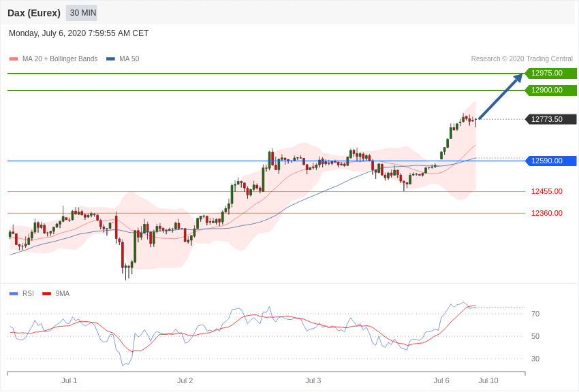Viewport: 579px width, 392px height.
Task: Click the Research © 2020 Trading Central text
Action: (522, 59)
